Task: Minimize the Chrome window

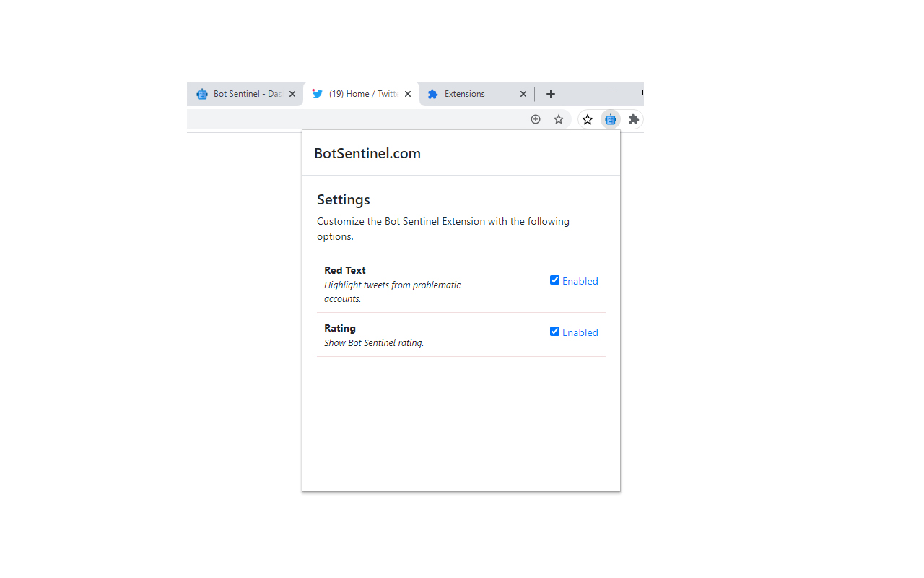Action: click(613, 92)
